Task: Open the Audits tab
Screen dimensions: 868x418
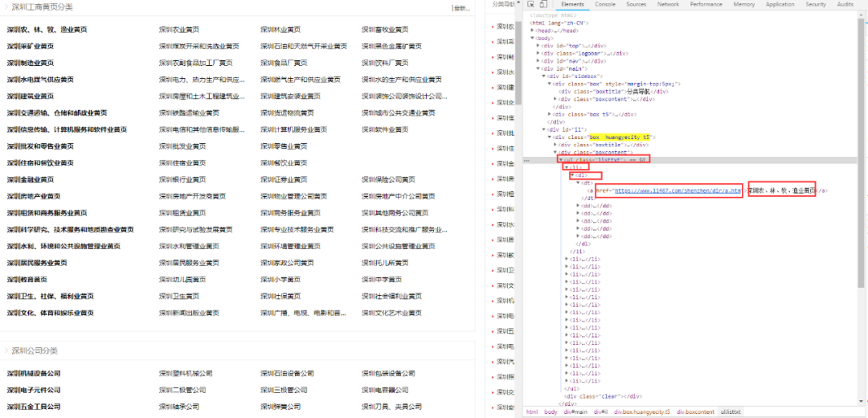Action: click(x=845, y=5)
